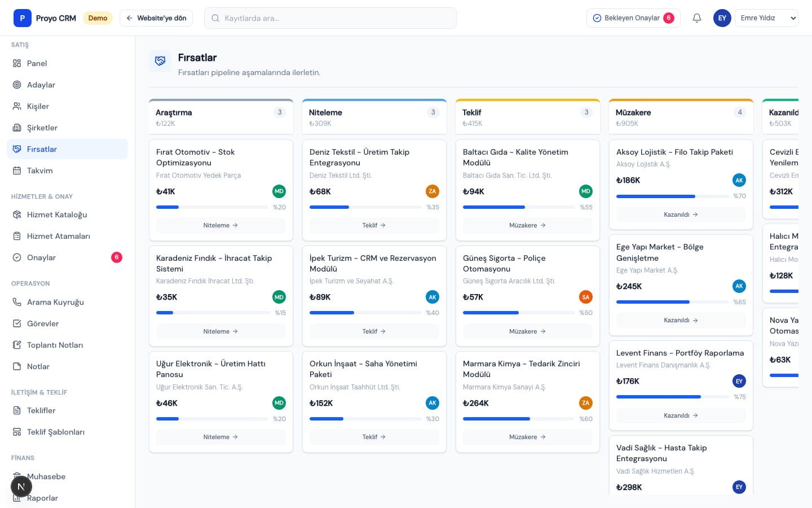Click the Fırsatlar handshake icon in page header
Image resolution: width=812 pixels, height=508 pixels.
[x=160, y=61]
